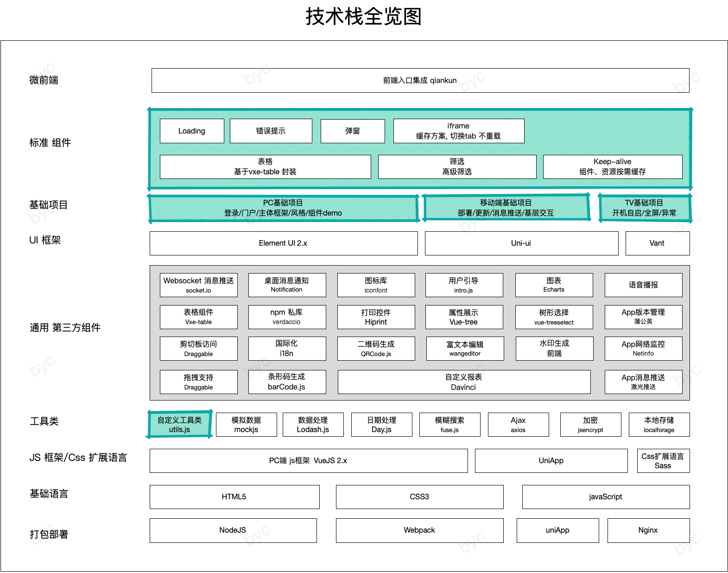Image resolution: width=728 pixels, height=573 pixels.
Task: Select the 本地存储 localforage box
Action: pos(659,425)
